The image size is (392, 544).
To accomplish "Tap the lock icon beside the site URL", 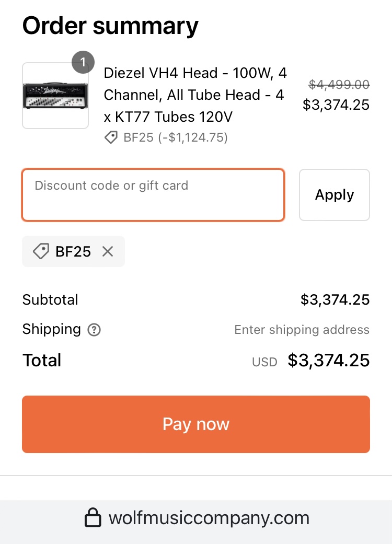I will 93,518.
